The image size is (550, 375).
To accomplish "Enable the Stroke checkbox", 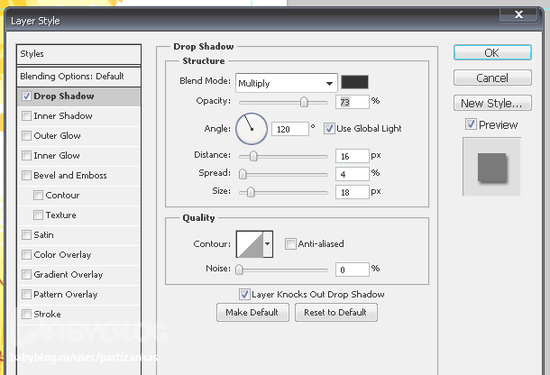I will coord(26,314).
